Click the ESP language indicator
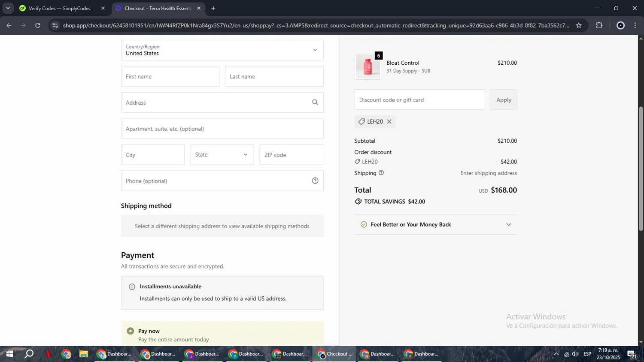644x362 pixels. pos(587,354)
